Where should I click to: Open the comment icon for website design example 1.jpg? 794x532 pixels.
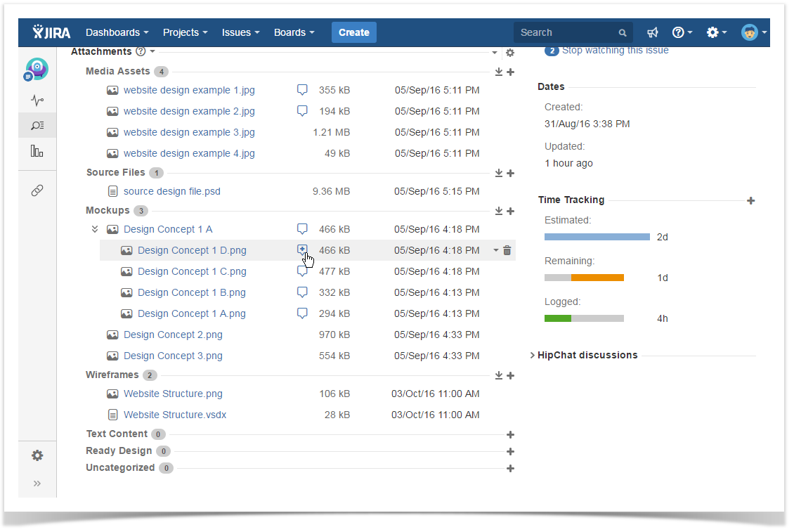302,90
